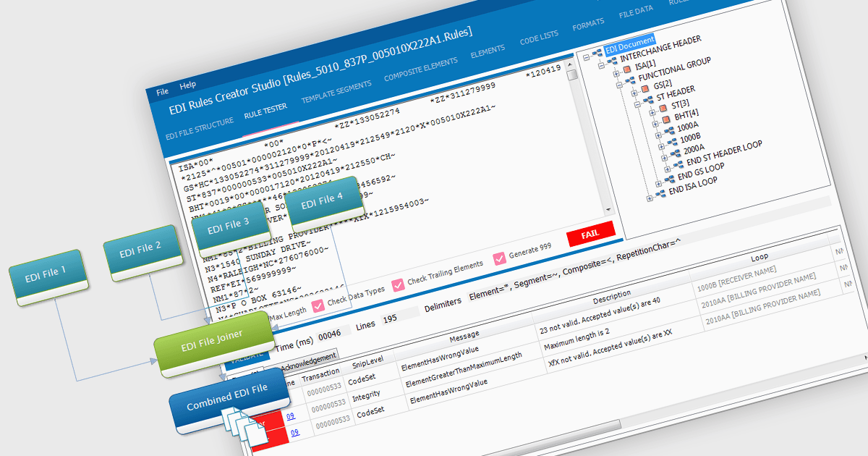Toggle the Check Data Types checkbox
868x456 pixels.
coord(317,306)
